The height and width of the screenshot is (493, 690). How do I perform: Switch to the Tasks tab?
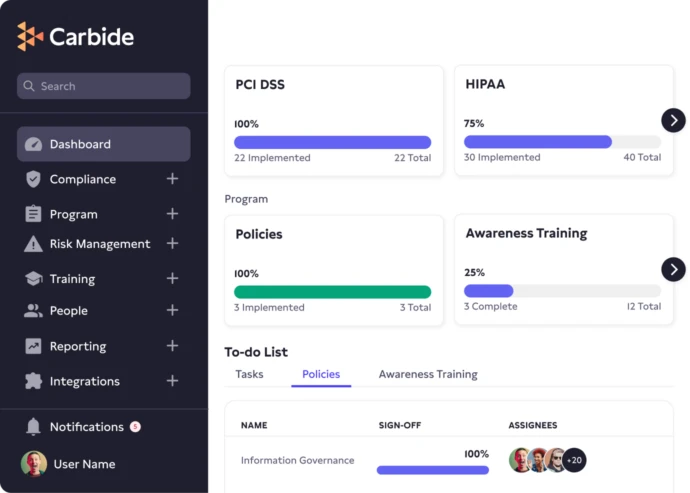click(249, 374)
